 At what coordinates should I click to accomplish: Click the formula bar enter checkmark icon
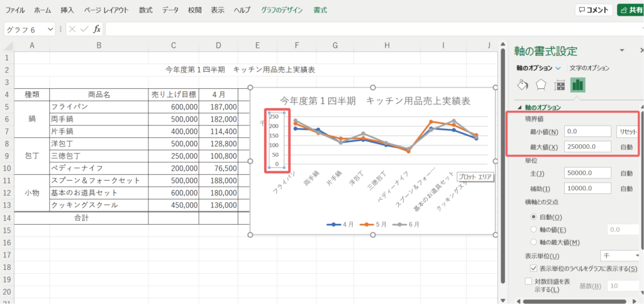[x=84, y=29]
